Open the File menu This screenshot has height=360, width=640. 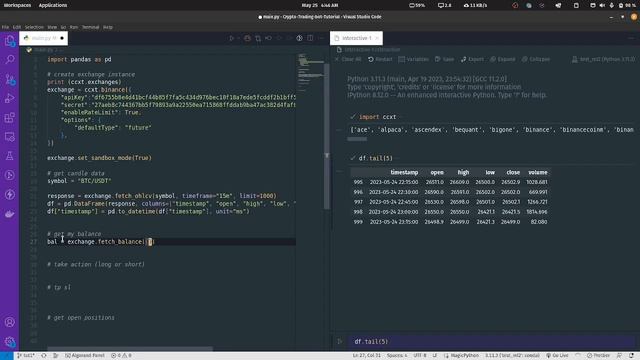point(5,27)
